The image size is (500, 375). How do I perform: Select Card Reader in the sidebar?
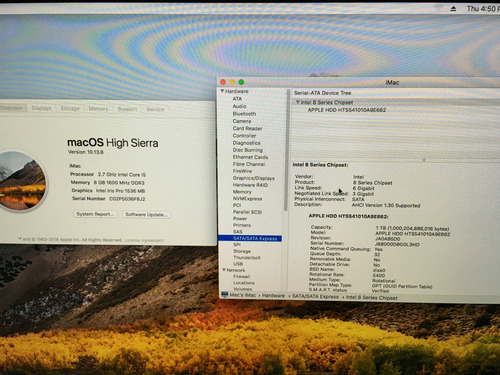pyautogui.click(x=247, y=128)
